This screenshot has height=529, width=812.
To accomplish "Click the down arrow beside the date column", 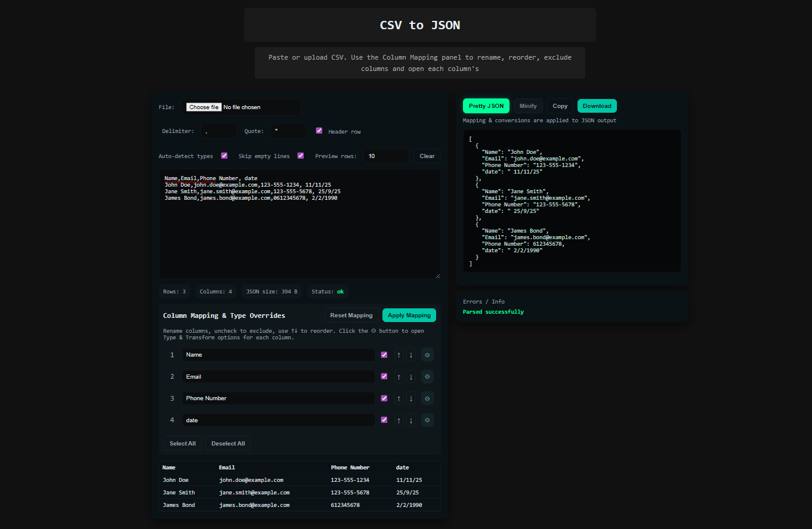I will click(411, 420).
